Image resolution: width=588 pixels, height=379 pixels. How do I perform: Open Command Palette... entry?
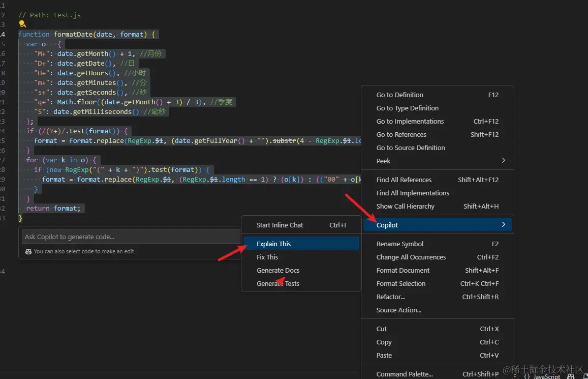click(437, 374)
